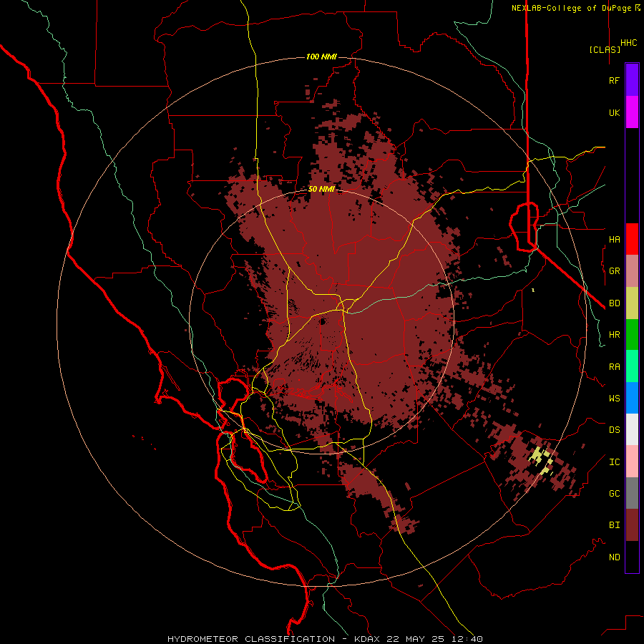Click the GR dusty pink legend swatch

tap(632, 271)
